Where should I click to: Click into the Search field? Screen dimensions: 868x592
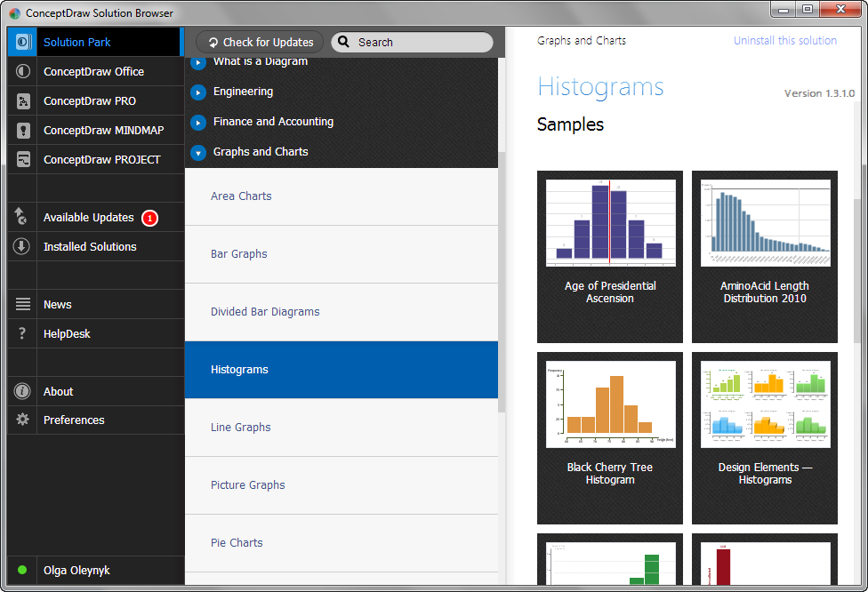420,42
